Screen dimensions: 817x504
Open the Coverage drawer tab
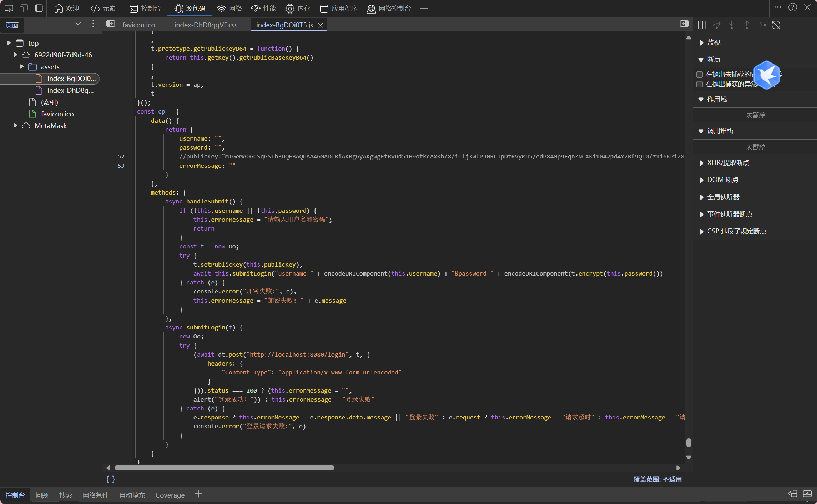point(170,495)
